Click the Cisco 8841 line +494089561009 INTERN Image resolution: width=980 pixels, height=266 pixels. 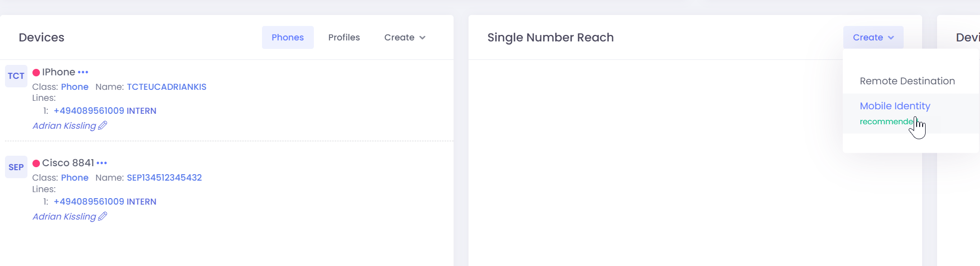[x=105, y=202]
